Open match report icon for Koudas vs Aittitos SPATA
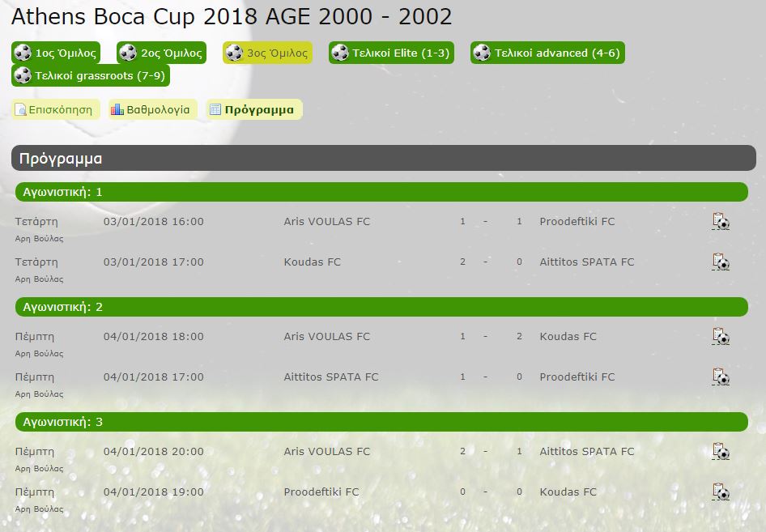 click(721, 262)
